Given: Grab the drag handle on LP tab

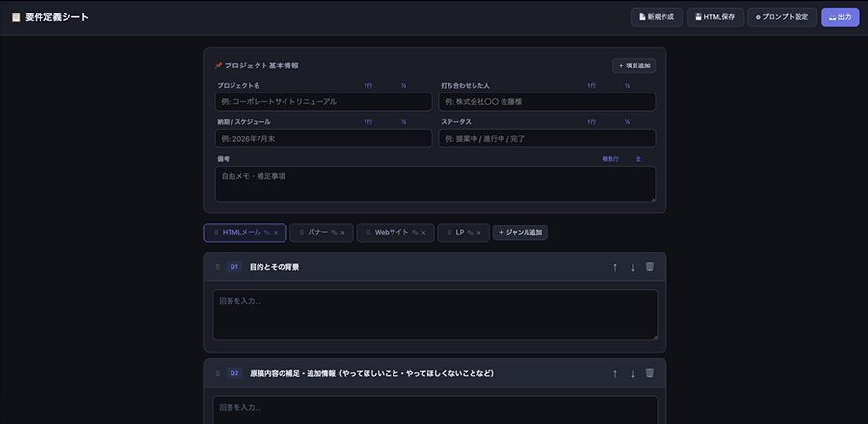Looking at the screenshot, I should [x=449, y=233].
